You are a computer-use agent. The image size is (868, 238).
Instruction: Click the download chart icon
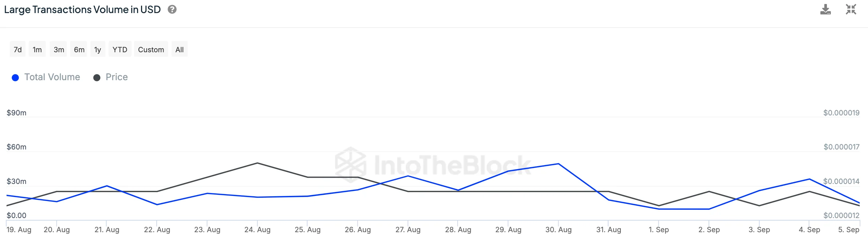(x=825, y=9)
